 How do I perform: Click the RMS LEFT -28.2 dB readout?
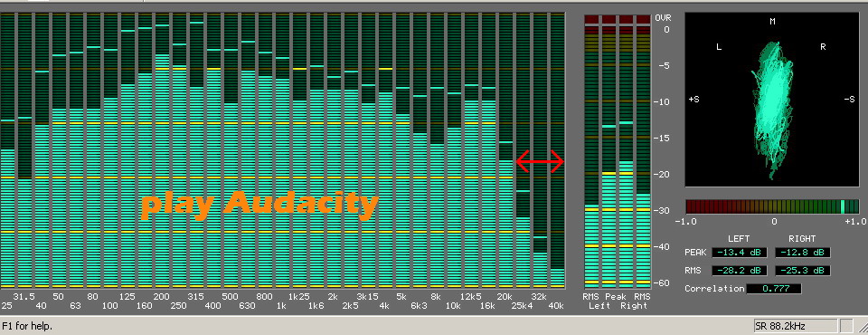pos(739,271)
